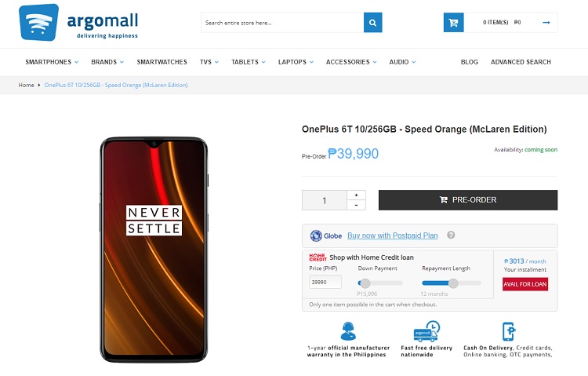
Task: Click the fast free delivery truck icon
Action: (x=426, y=331)
